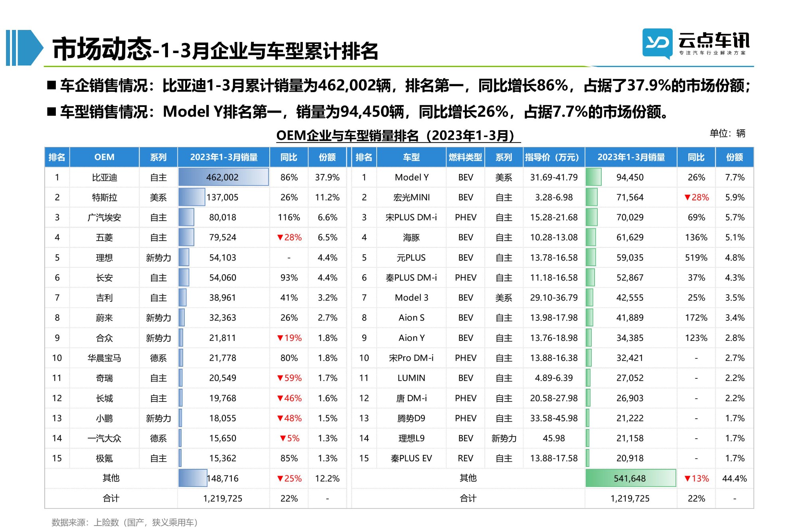
Task: Click the data source note 数据来源：上险数
Action: click(x=125, y=522)
